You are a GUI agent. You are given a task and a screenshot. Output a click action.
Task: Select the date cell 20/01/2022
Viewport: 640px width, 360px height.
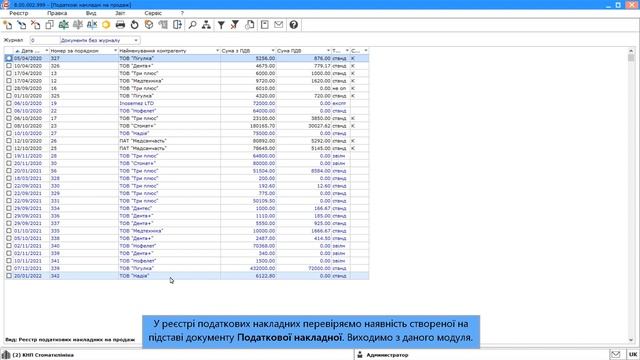[x=31, y=276]
